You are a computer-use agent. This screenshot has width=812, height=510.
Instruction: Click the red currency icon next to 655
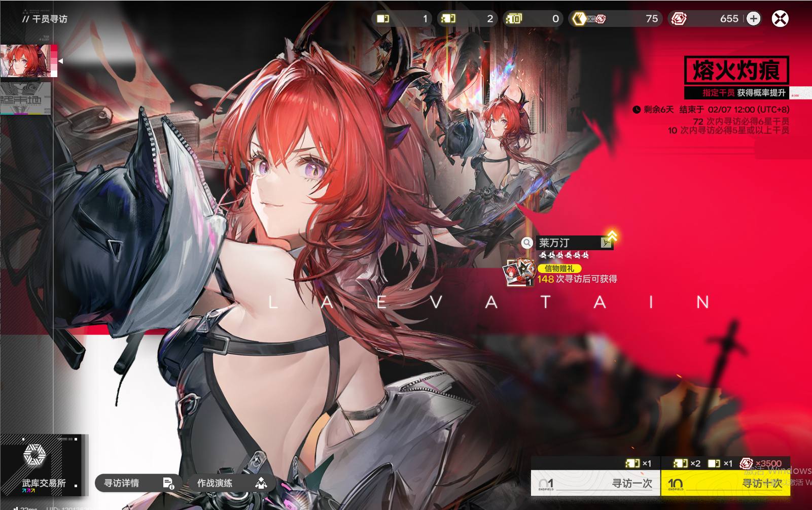679,19
